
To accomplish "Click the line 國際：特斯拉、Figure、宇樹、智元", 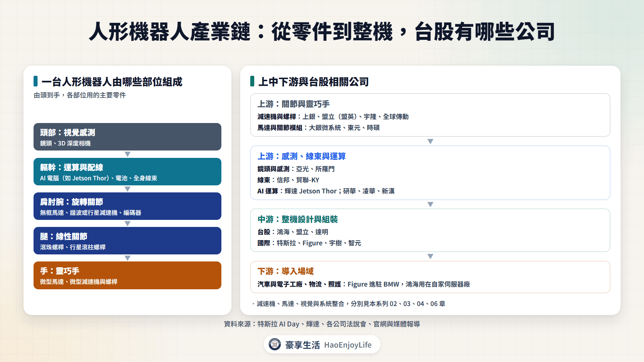I will click(x=309, y=243).
